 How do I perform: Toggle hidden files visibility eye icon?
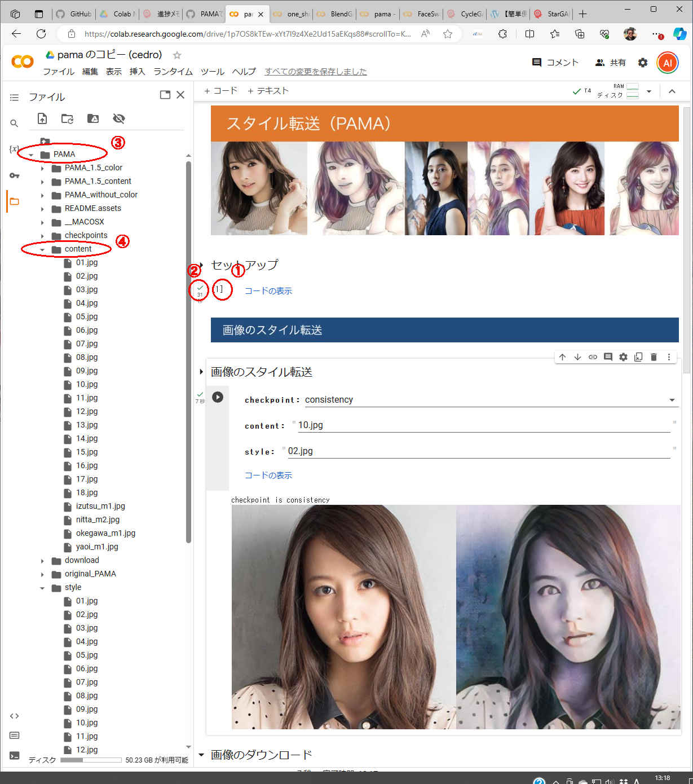click(x=118, y=118)
